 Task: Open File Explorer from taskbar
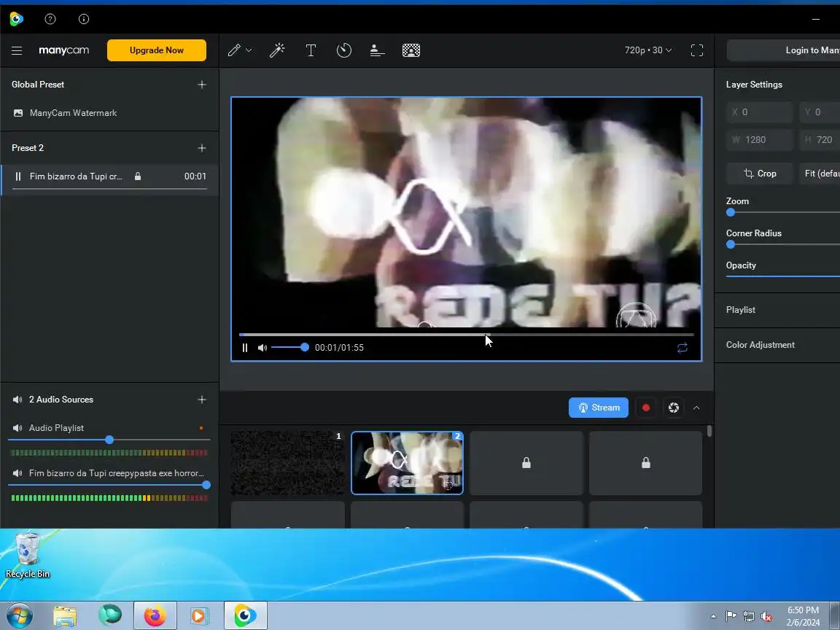[65, 616]
